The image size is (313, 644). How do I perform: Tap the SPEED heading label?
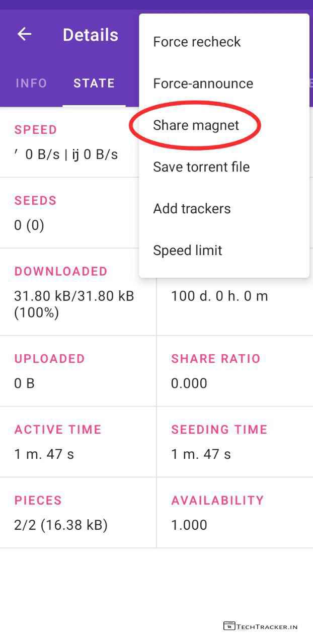(36, 130)
